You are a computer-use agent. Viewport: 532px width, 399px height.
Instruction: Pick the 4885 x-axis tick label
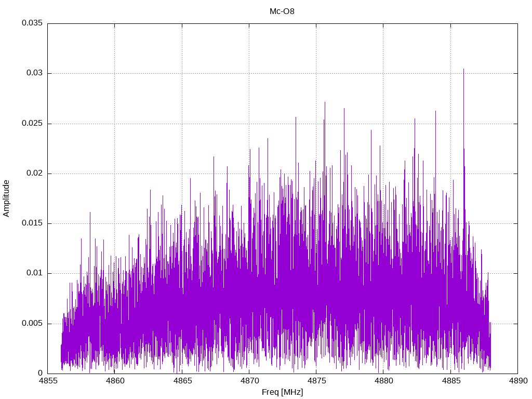pyautogui.click(x=450, y=381)
